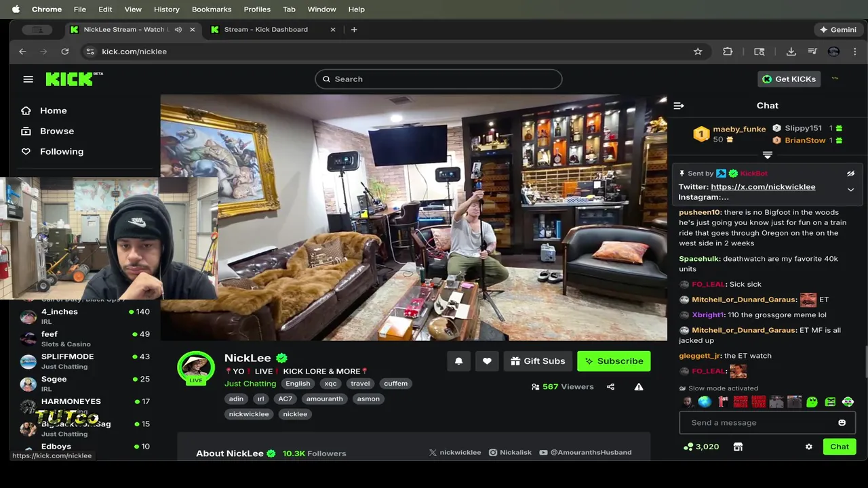The height and width of the screenshot is (488, 868).
Task: Click the Kick Search box
Action: pyautogui.click(x=438, y=79)
